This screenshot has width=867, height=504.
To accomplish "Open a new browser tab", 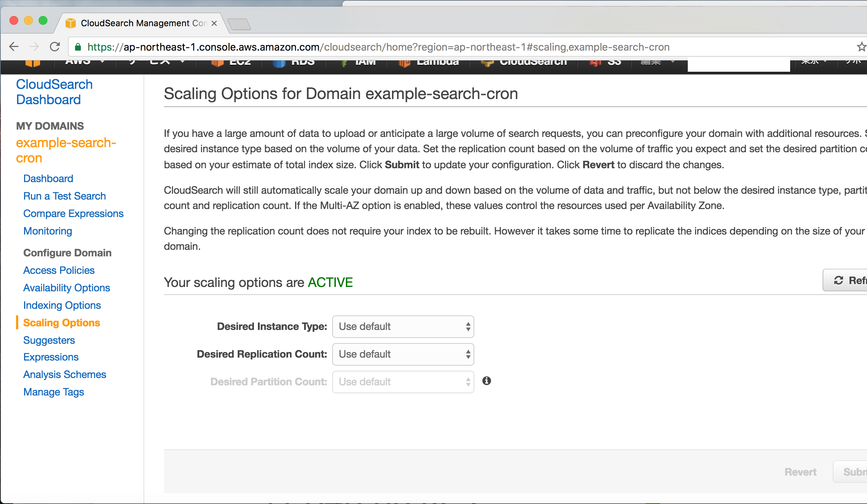I will pos(239,24).
